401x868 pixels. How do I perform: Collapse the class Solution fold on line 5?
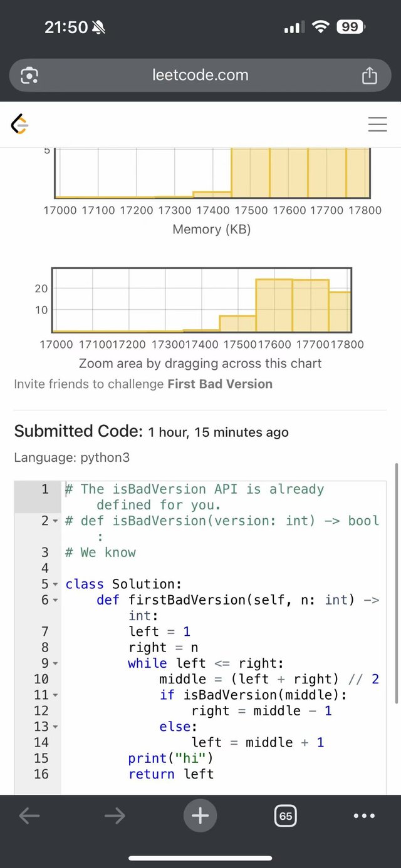(55, 585)
